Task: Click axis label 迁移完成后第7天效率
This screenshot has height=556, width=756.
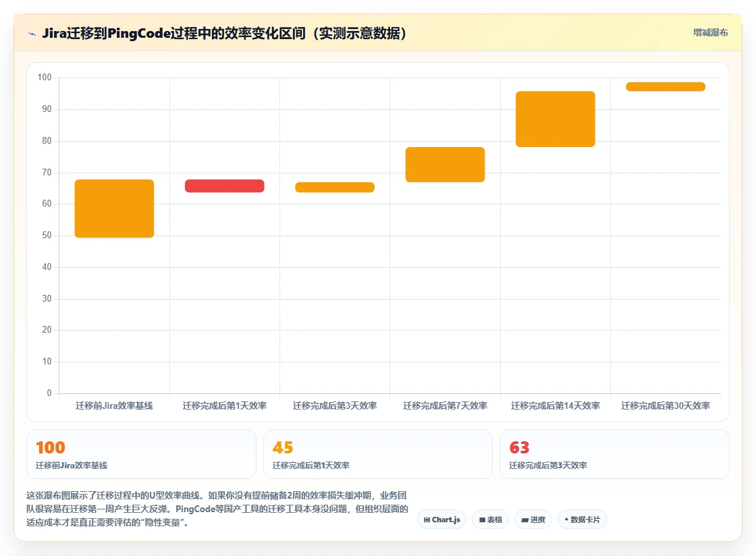Action: [x=445, y=406]
